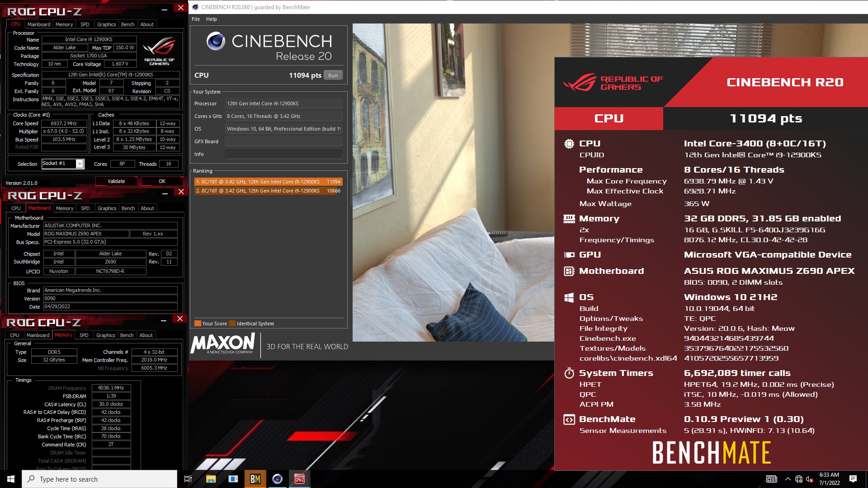Click the GFX Board field in Cinebench
This screenshot has height=488, width=868.
pyautogui.click(x=283, y=141)
